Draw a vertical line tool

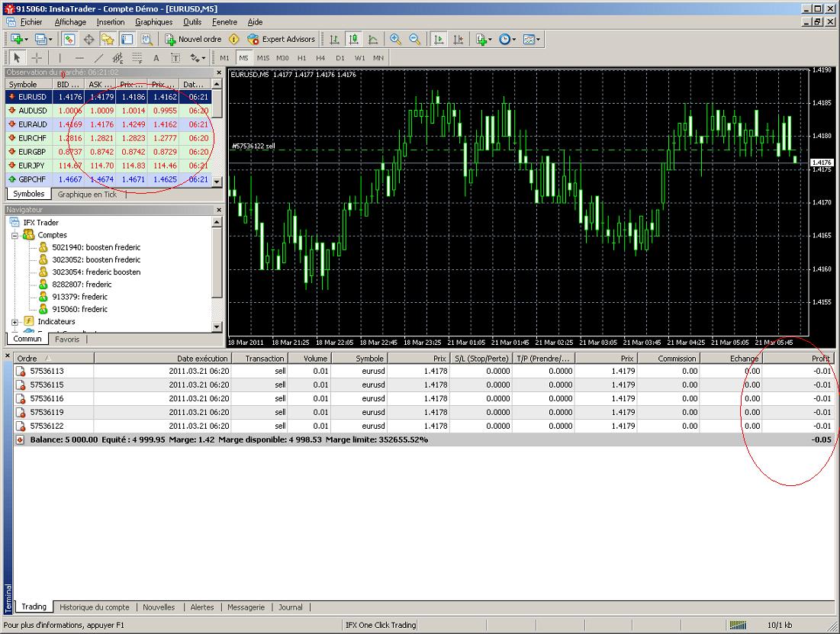[60, 58]
